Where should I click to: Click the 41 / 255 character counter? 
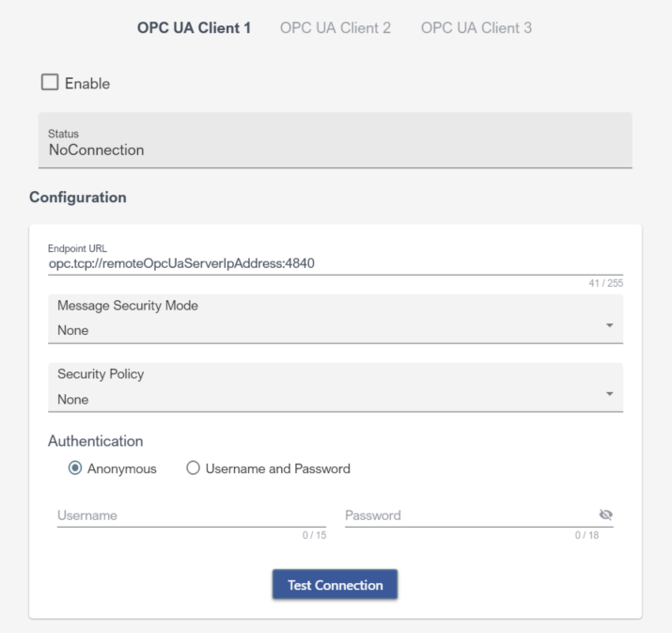[611, 283]
